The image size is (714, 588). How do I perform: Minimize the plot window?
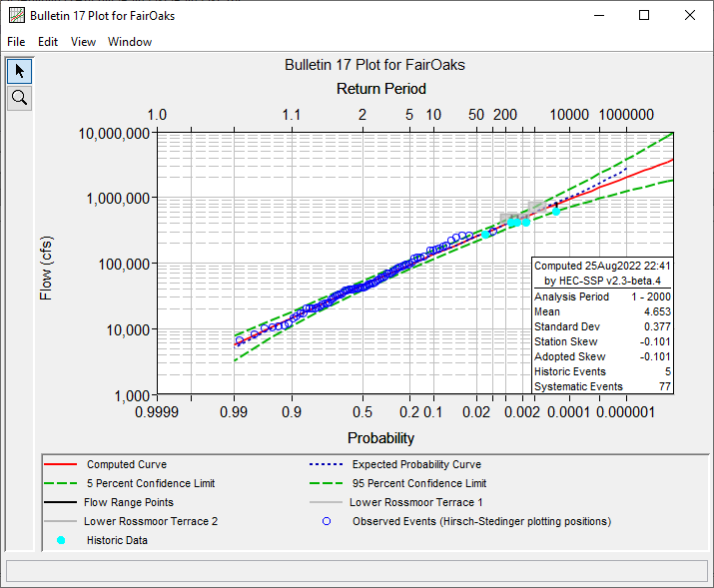(x=598, y=16)
